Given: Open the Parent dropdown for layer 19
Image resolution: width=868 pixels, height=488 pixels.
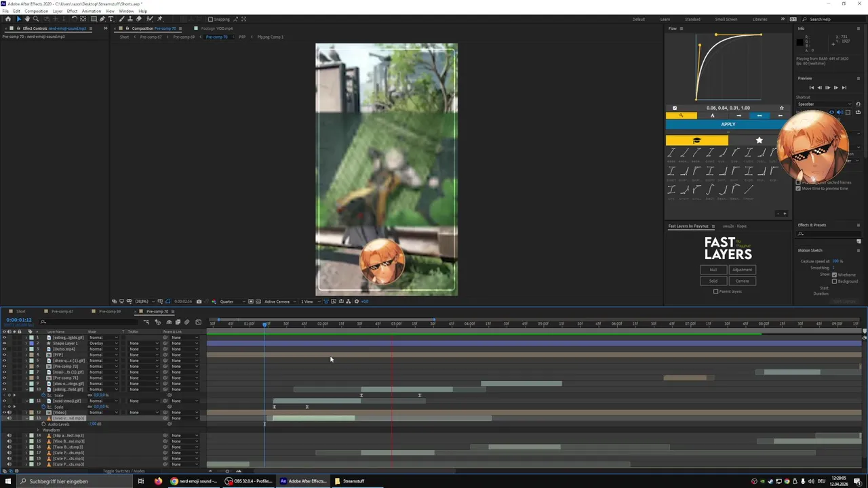Looking at the screenshot, I should (x=184, y=464).
